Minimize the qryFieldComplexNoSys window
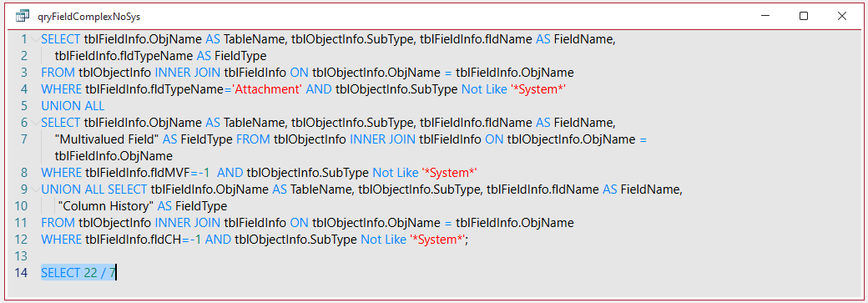The height and width of the screenshot is (303, 868). click(765, 17)
